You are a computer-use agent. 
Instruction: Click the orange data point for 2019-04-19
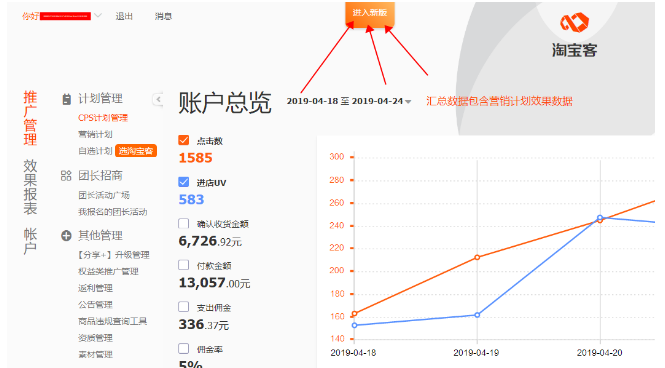click(x=477, y=257)
